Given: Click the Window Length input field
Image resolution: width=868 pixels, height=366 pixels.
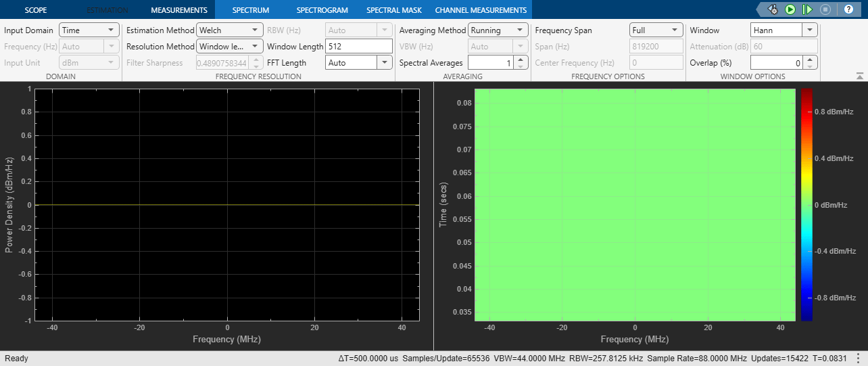Looking at the screenshot, I should click(359, 46).
